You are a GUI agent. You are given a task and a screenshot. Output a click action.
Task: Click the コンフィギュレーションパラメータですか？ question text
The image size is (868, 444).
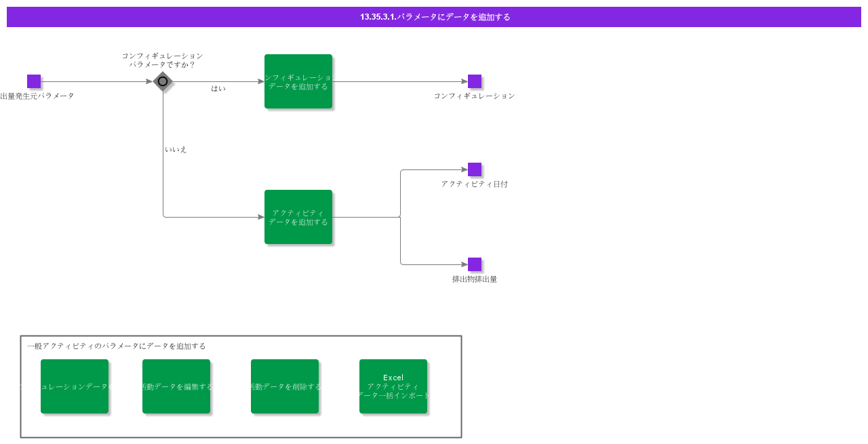tap(163, 60)
